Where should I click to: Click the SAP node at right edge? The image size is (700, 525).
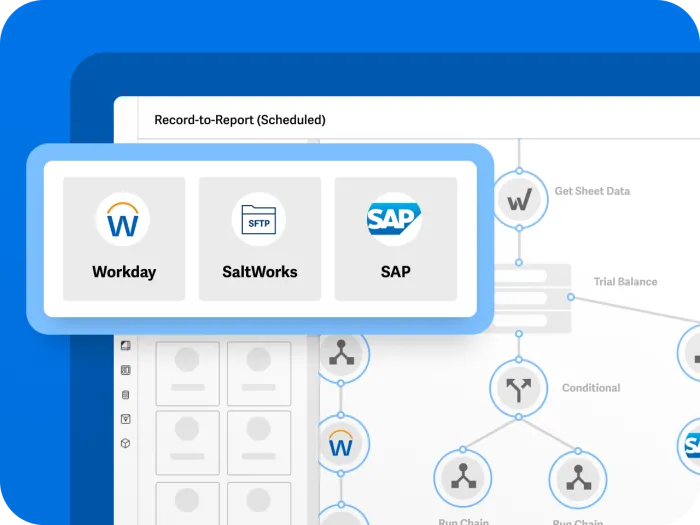click(x=692, y=446)
